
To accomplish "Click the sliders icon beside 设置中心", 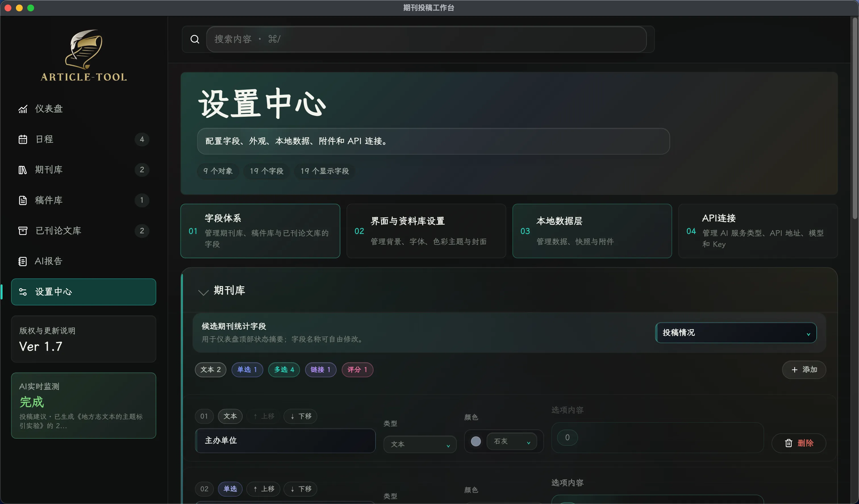I will 23,292.
